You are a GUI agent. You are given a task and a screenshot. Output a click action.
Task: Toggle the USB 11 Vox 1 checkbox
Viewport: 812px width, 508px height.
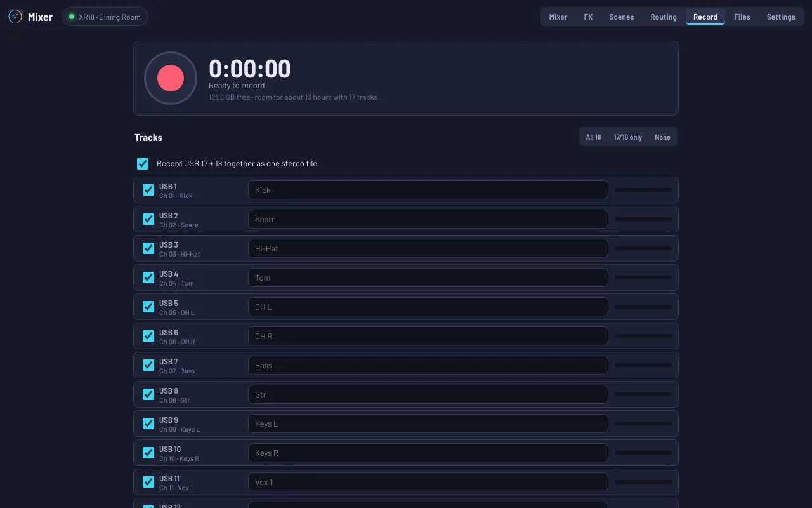[x=148, y=482]
